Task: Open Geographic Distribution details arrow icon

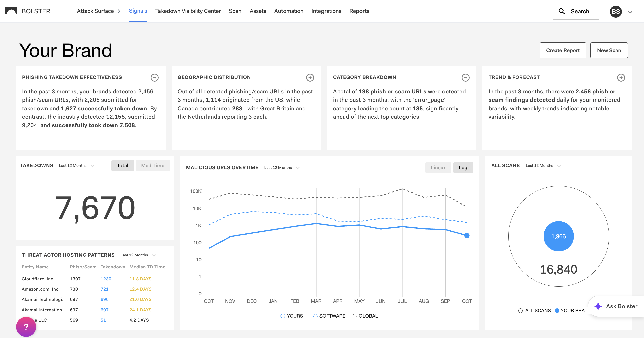Action: click(310, 78)
